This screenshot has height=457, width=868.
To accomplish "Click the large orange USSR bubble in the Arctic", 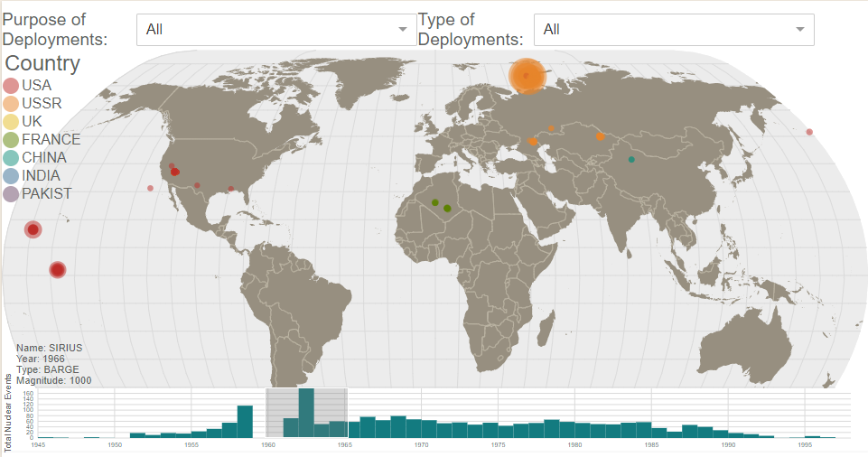I will (x=527, y=76).
